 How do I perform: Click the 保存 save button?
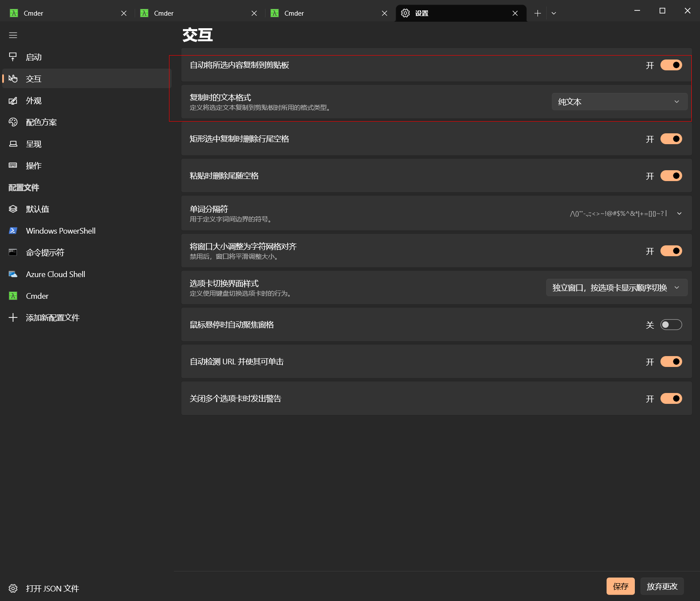pos(620,586)
